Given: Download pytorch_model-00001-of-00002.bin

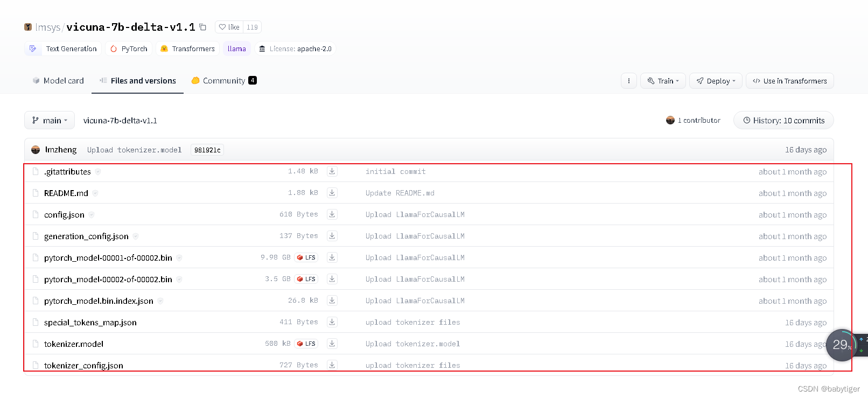Looking at the screenshot, I should pyautogui.click(x=332, y=257).
